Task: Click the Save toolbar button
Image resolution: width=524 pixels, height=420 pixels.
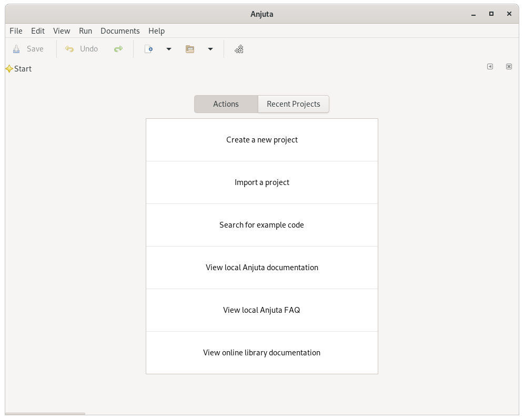Action: [x=28, y=49]
